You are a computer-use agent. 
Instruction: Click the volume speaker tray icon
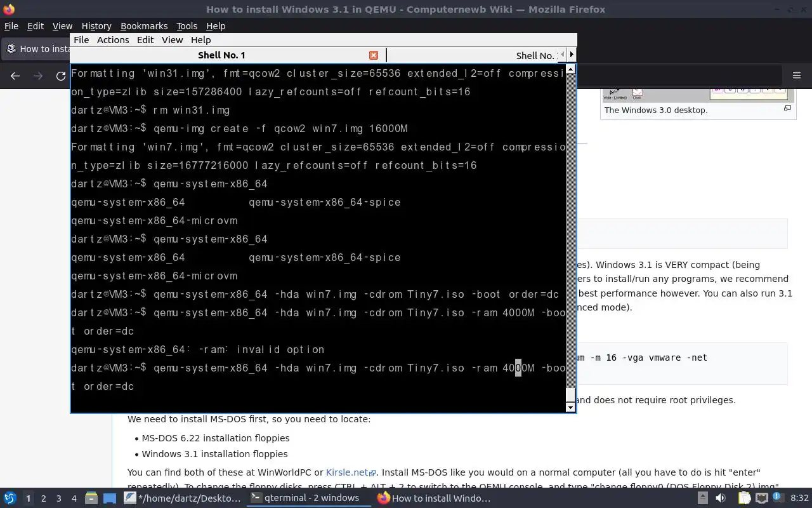click(x=720, y=498)
